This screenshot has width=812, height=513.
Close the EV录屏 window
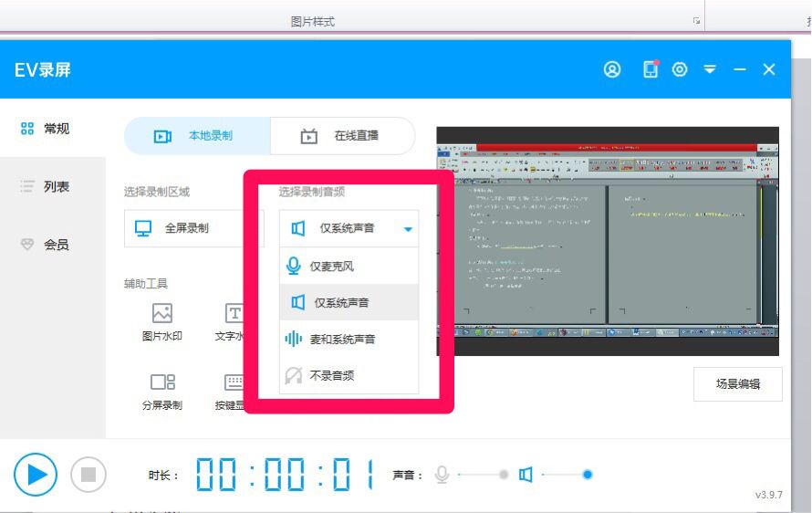(x=768, y=69)
